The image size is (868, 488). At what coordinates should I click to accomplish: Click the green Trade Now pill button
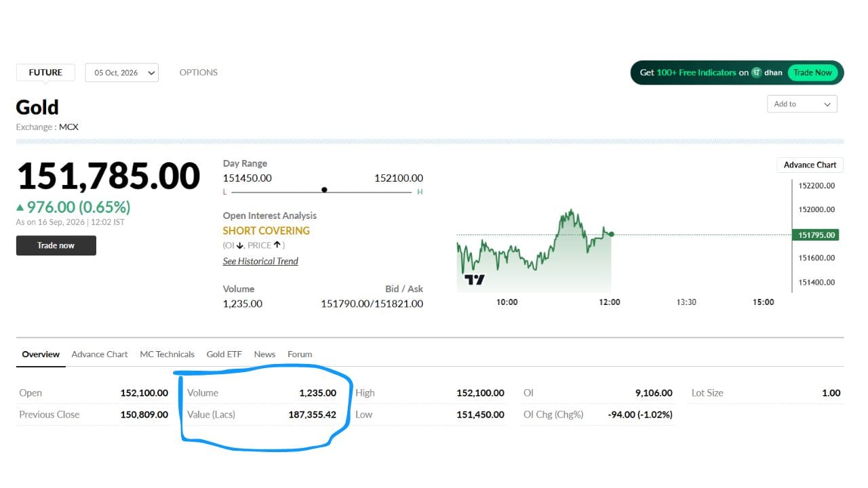click(812, 73)
